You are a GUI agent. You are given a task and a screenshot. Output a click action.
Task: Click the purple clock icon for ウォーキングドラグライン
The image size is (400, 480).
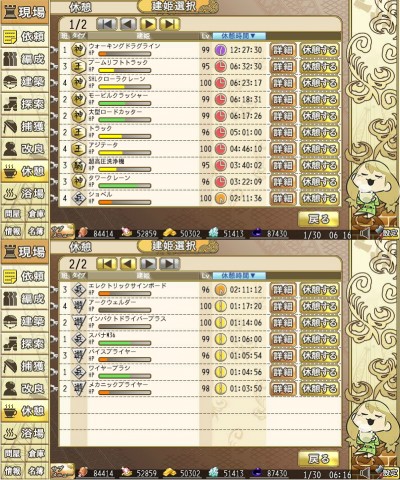(220, 50)
